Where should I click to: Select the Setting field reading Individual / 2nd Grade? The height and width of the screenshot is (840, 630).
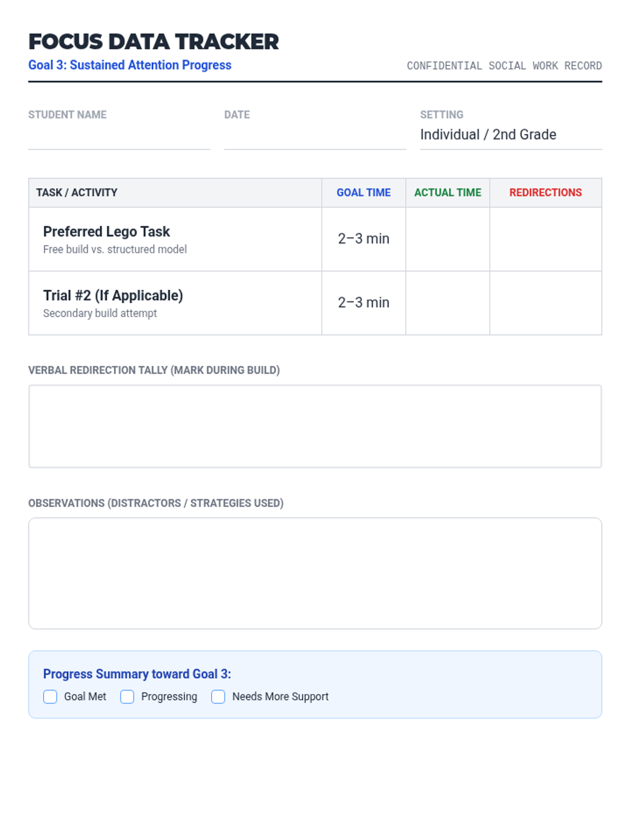(x=510, y=135)
